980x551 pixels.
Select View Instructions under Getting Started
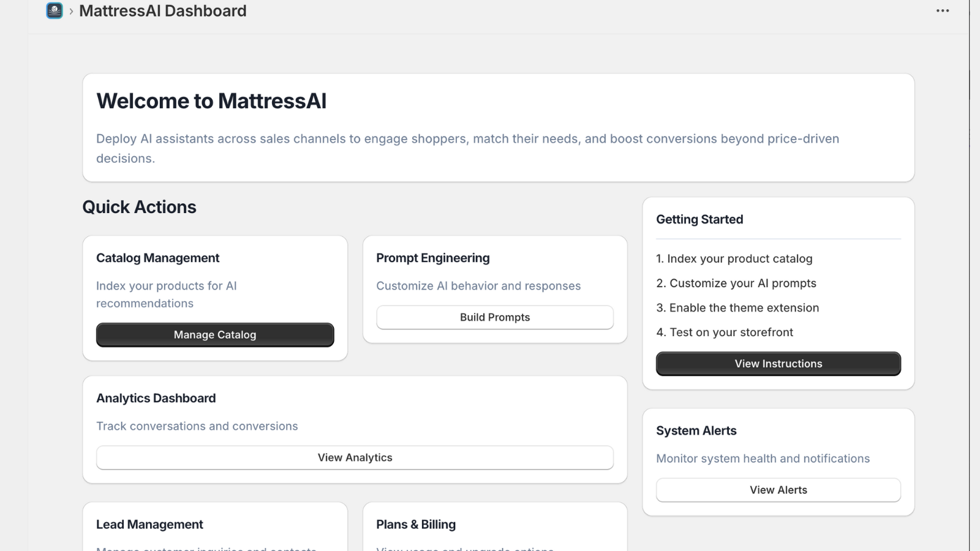pos(778,363)
